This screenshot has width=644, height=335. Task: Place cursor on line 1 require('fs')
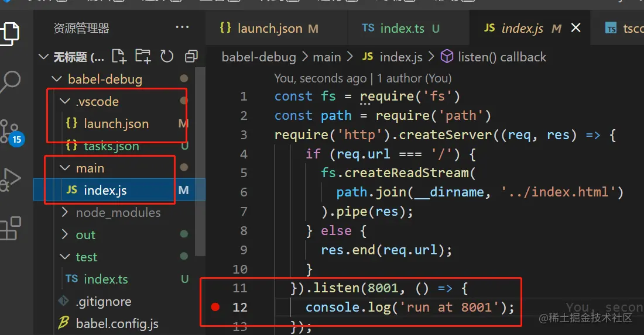click(410, 96)
